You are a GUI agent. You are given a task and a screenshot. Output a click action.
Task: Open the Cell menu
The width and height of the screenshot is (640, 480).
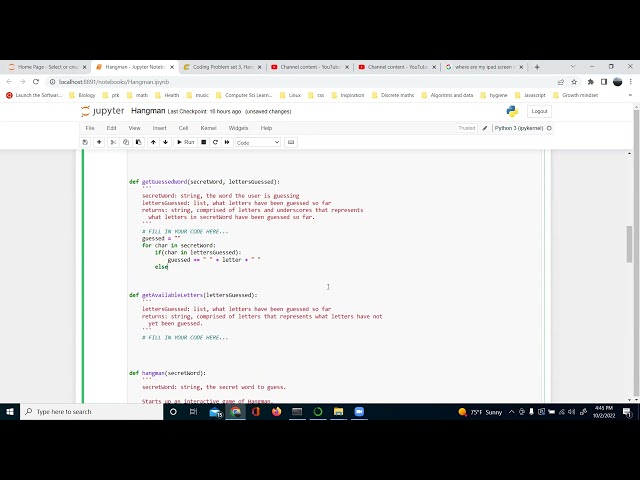point(183,128)
